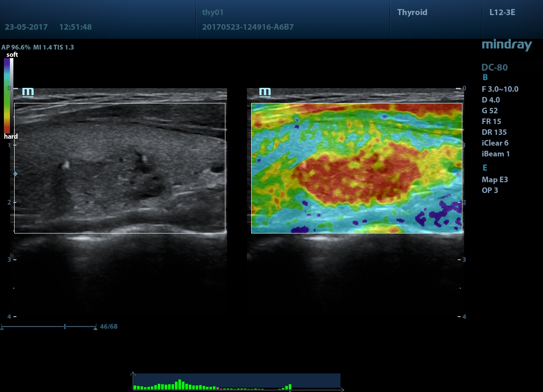Select the L12-3E probe label
This screenshot has width=543, height=392.
(502, 12)
